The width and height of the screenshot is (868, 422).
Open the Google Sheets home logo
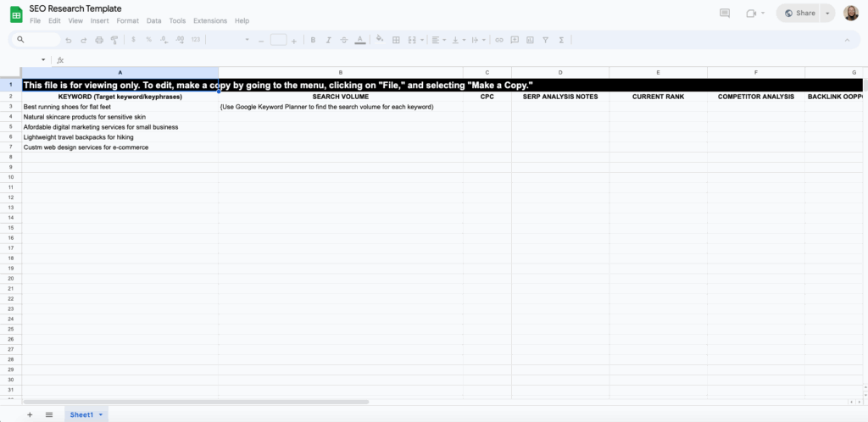click(17, 14)
